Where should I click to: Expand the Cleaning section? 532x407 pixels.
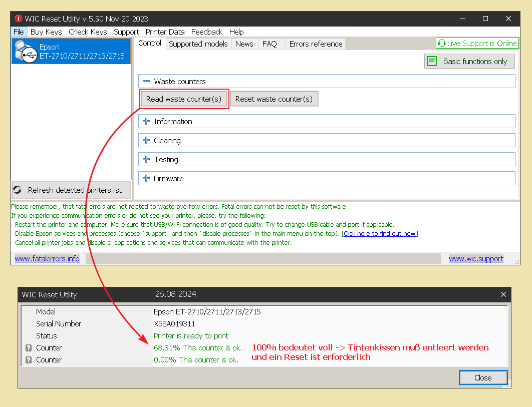146,140
